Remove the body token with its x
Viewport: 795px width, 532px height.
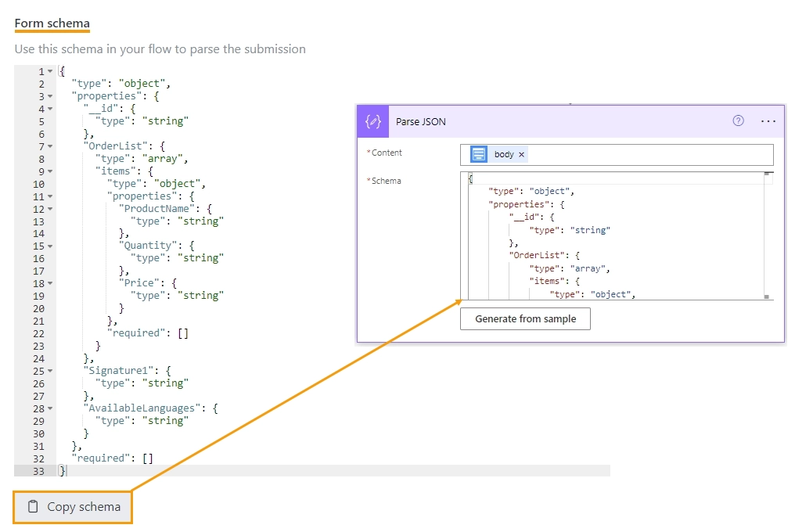tap(521, 154)
